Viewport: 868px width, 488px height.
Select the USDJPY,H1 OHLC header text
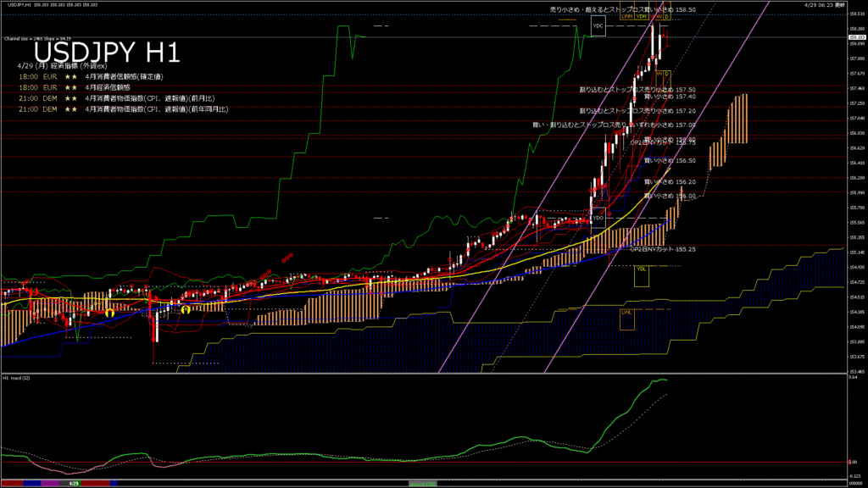tap(53, 4)
